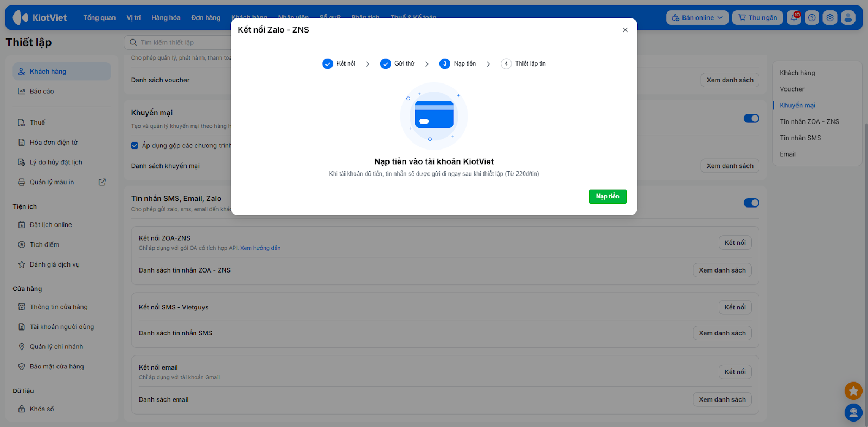Select Khách hàng in the settings sidebar
The width and height of the screenshot is (868, 427).
coord(62,72)
